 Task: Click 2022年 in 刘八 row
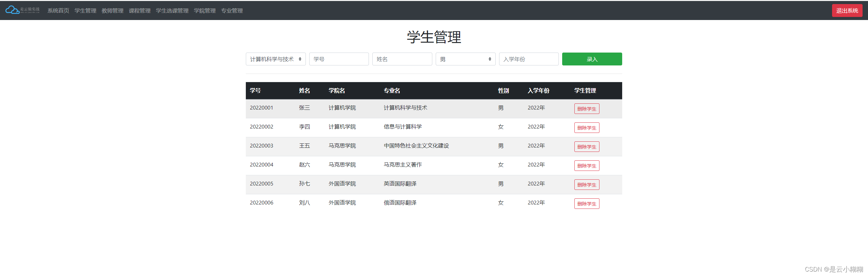pyautogui.click(x=536, y=203)
